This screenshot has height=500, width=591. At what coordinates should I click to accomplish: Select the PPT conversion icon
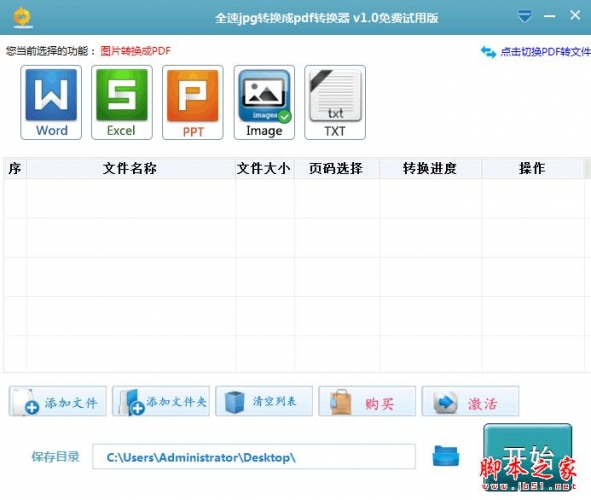(x=193, y=102)
